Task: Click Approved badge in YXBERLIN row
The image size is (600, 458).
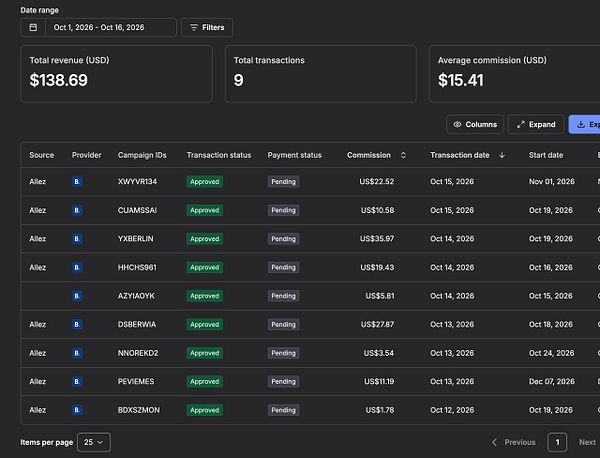Action: coord(205,239)
